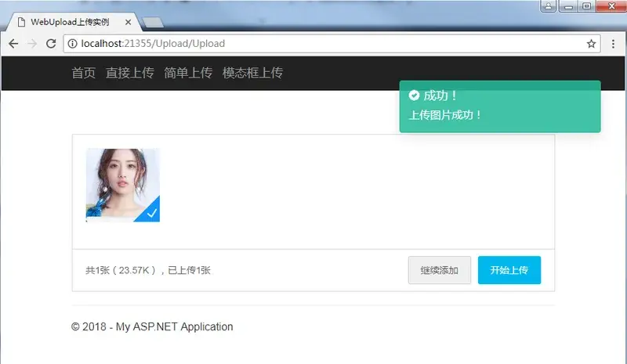627x364 pixels.
Task: Click the address bar URL field
Action: point(313,44)
